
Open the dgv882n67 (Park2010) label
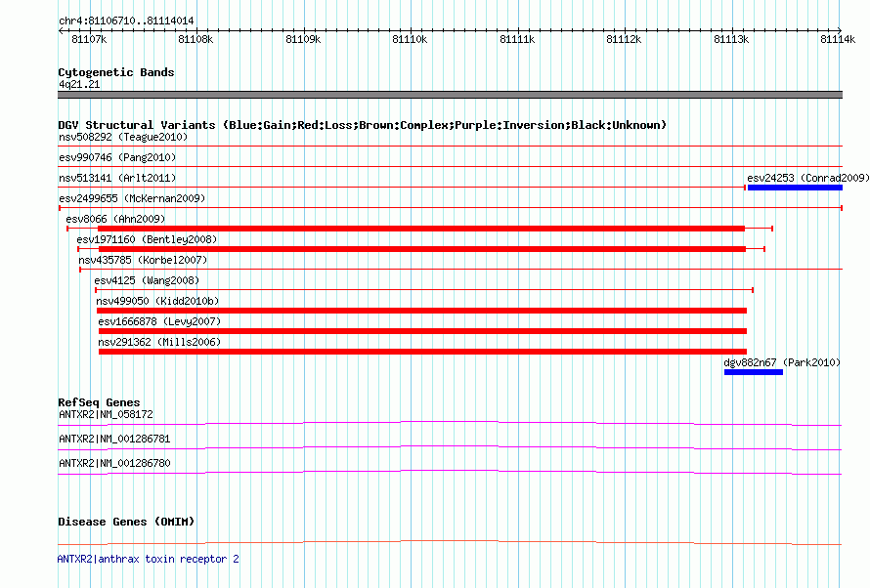click(x=782, y=362)
